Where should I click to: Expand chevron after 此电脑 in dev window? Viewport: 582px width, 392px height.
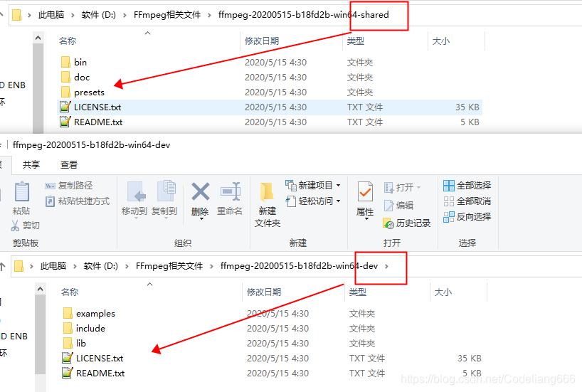(75, 266)
